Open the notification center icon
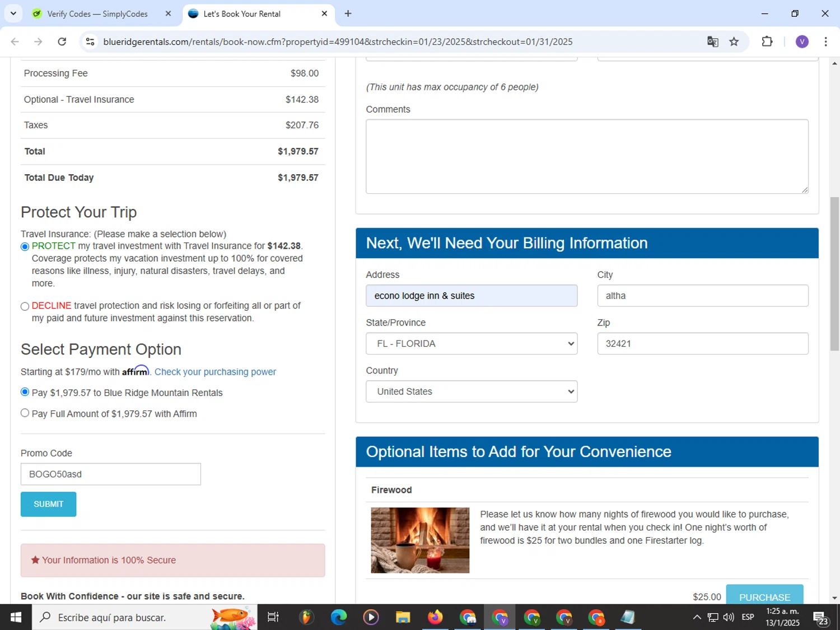 (821, 618)
